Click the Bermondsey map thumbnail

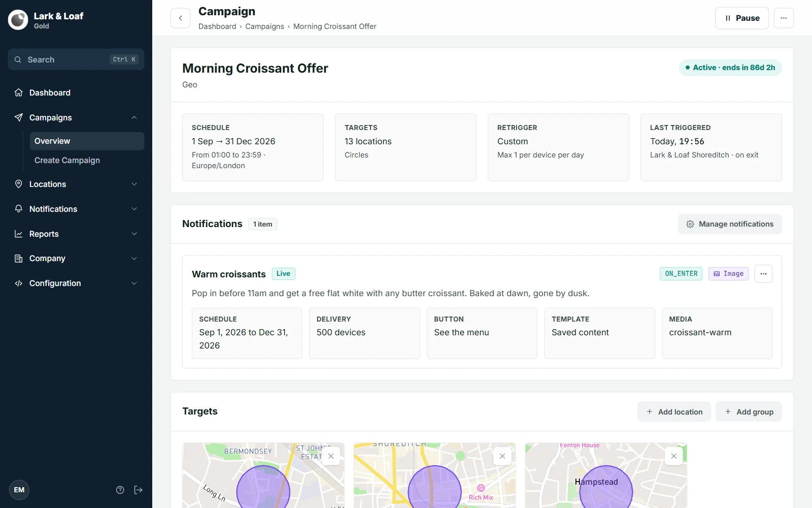pos(263,475)
